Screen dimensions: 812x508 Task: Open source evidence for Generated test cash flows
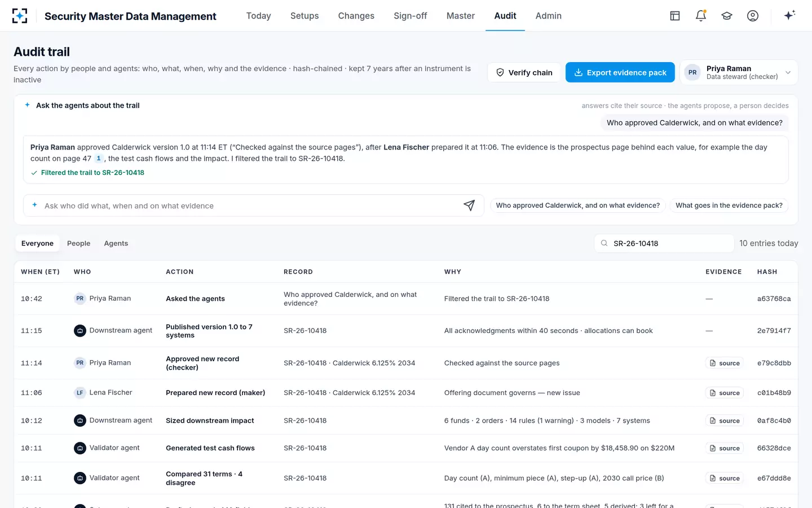725,448
